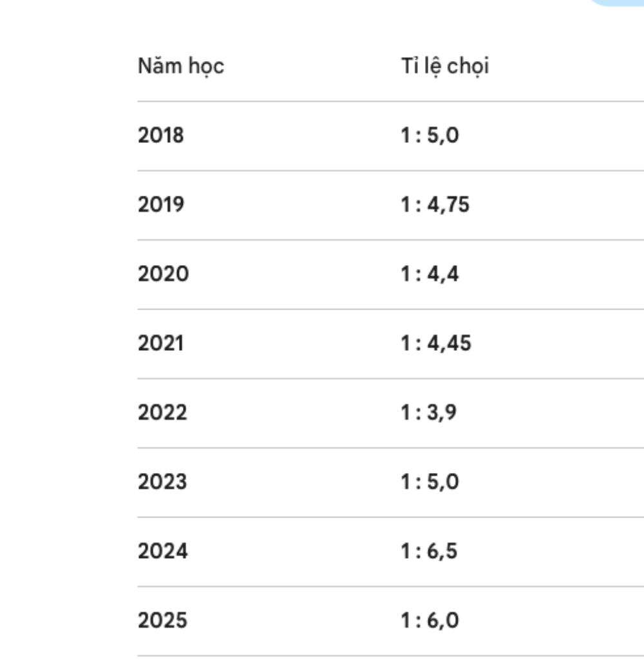Image resolution: width=644 pixels, height=663 pixels.
Task: Click the "Năm học" column header
Action: [x=181, y=66]
